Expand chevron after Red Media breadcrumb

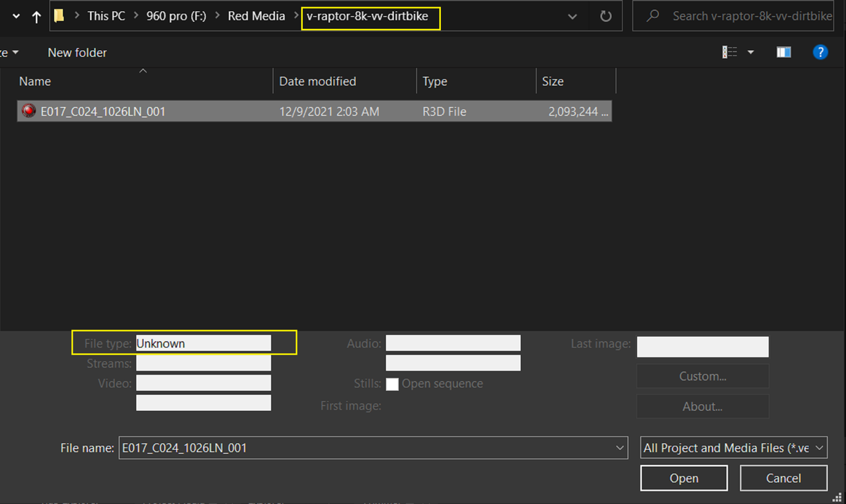(x=295, y=16)
